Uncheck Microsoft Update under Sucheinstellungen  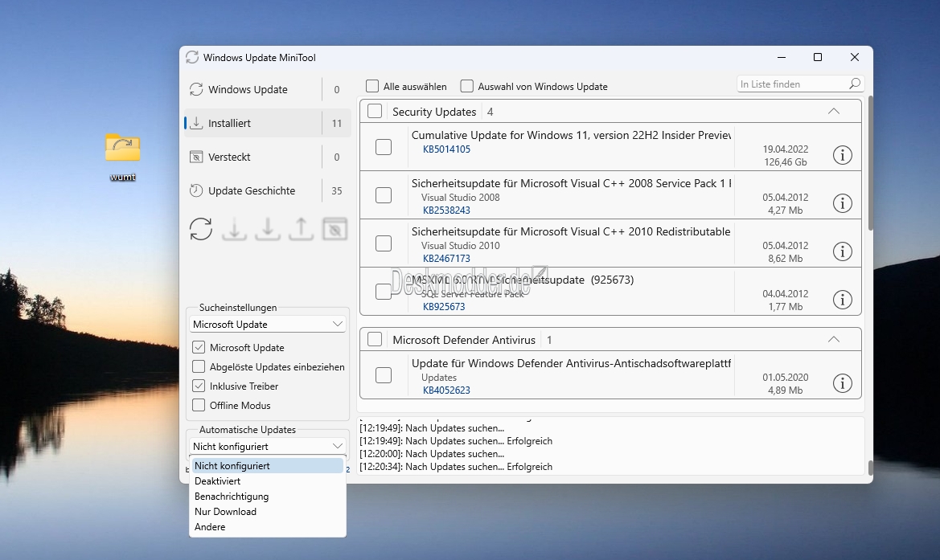199,347
